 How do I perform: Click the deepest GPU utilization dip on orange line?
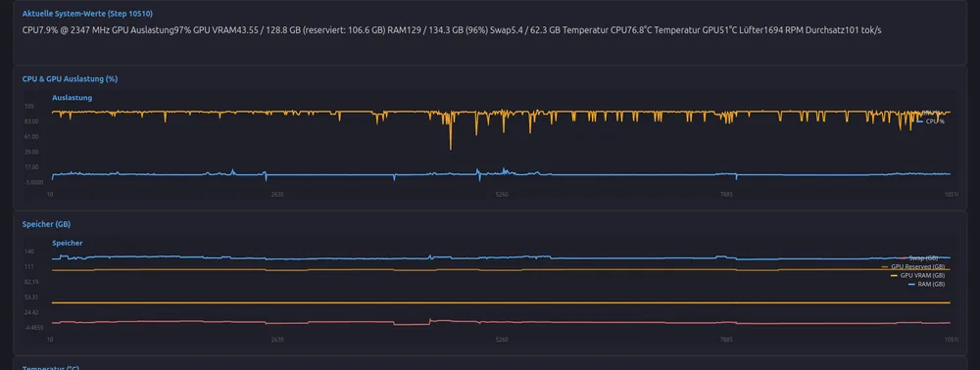(x=450, y=148)
